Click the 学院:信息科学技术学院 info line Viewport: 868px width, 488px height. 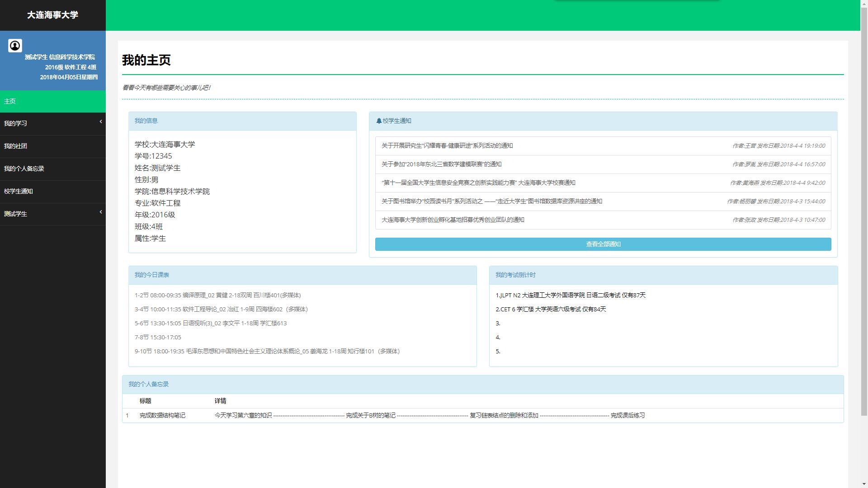coord(172,191)
